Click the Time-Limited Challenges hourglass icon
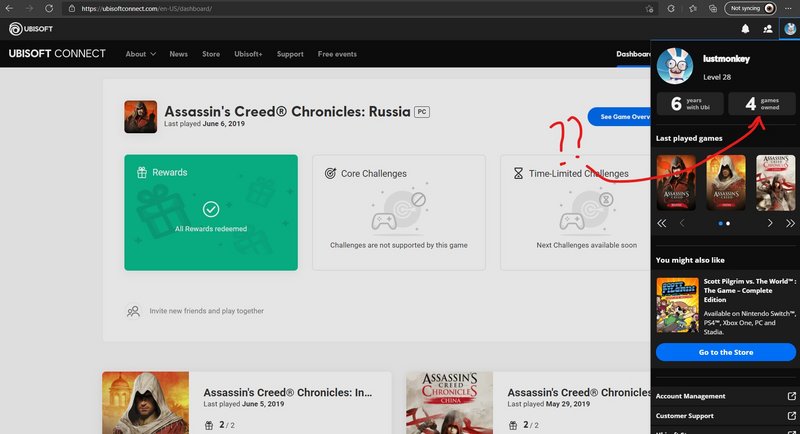Screen dimensions: 800x434 [518, 173]
